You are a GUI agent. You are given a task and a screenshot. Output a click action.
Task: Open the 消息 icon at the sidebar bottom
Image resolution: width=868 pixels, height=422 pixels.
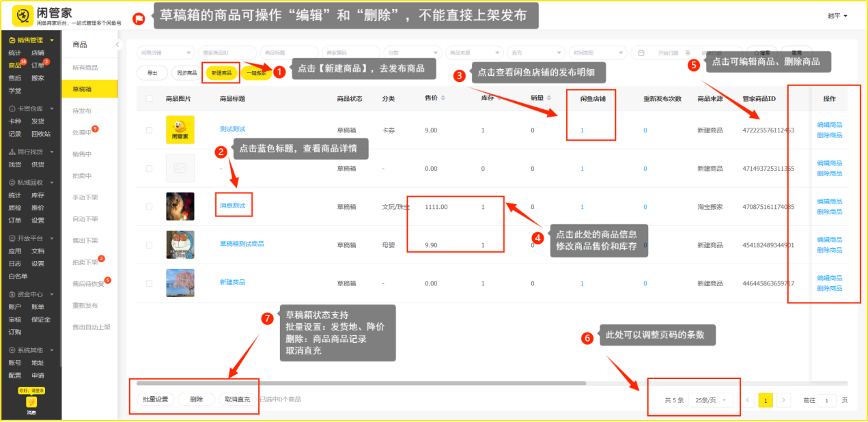point(31,402)
